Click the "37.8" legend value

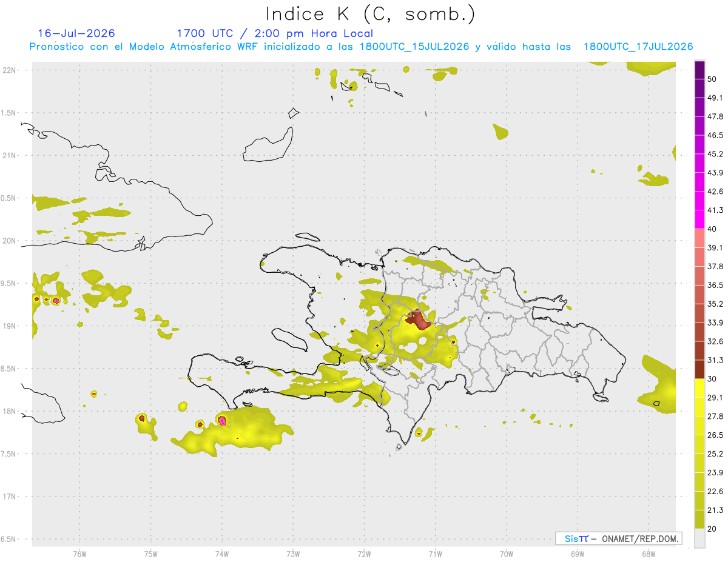click(x=716, y=266)
